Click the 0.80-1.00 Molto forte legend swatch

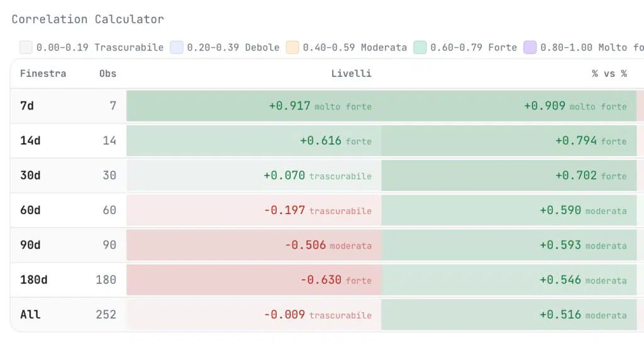pos(530,47)
